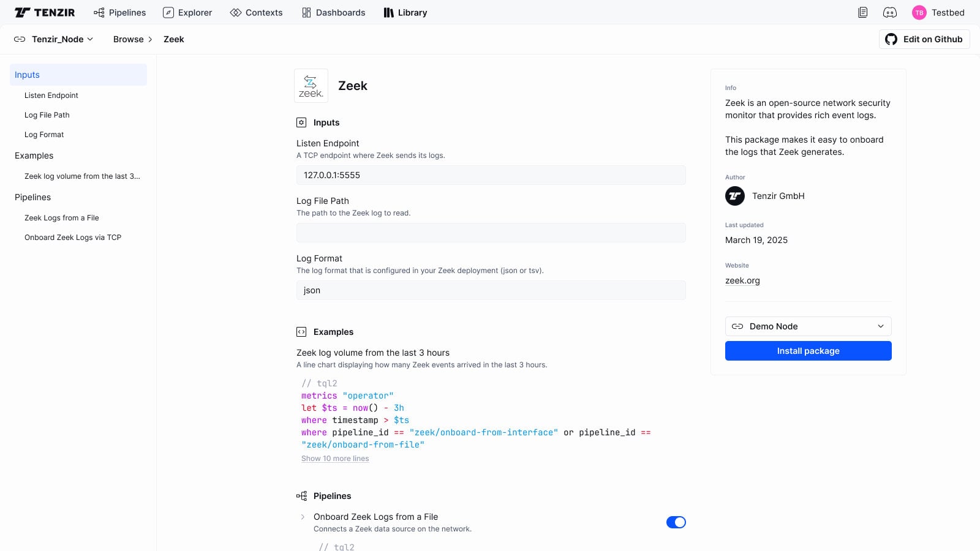Viewport: 980px width, 551px height.
Task: Click Edit on Github button
Action: click(924, 39)
